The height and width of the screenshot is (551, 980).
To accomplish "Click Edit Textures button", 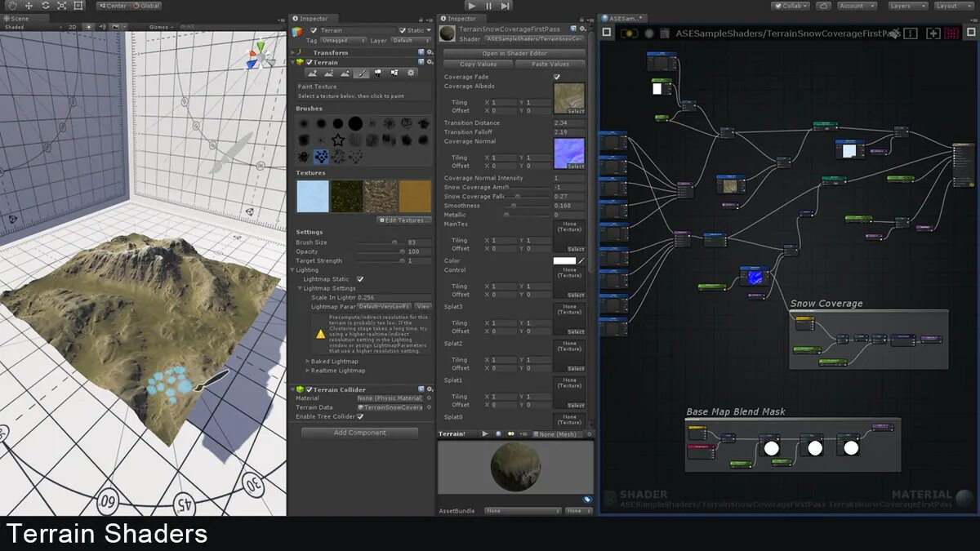I will 404,220.
